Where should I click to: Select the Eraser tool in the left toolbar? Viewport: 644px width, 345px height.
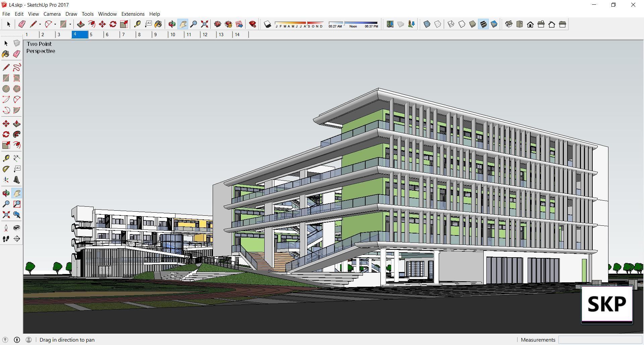pyautogui.click(x=17, y=54)
